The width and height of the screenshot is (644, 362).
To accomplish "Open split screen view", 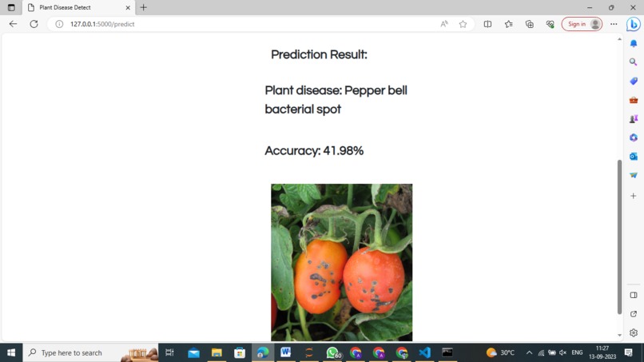I will (x=487, y=24).
